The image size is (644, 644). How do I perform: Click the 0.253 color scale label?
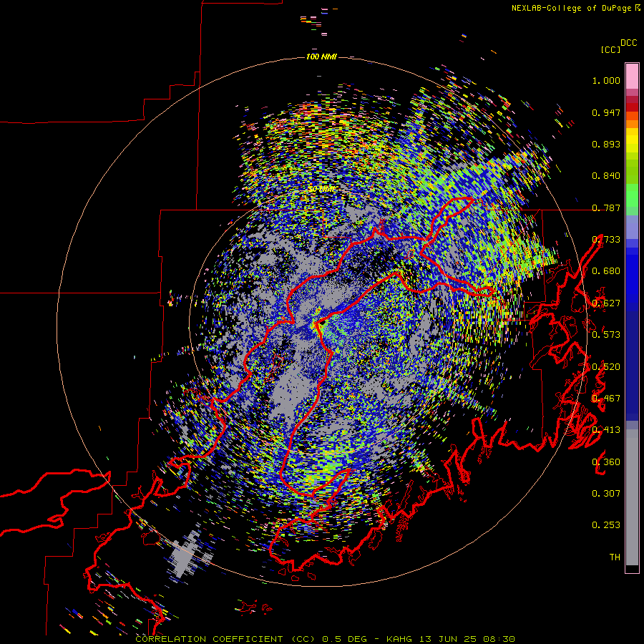(x=606, y=525)
